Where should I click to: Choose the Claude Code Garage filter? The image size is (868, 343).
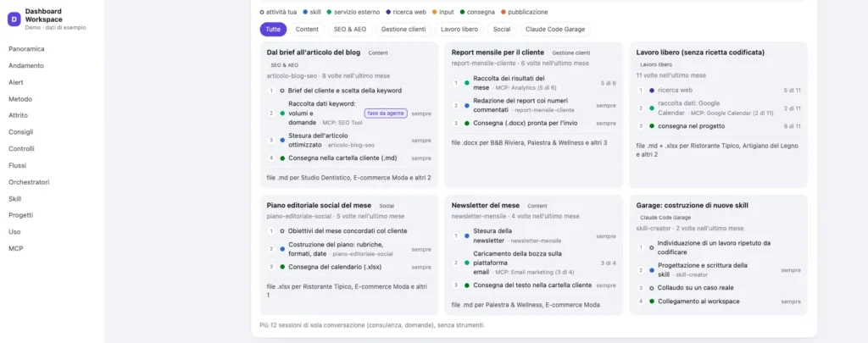coord(555,30)
